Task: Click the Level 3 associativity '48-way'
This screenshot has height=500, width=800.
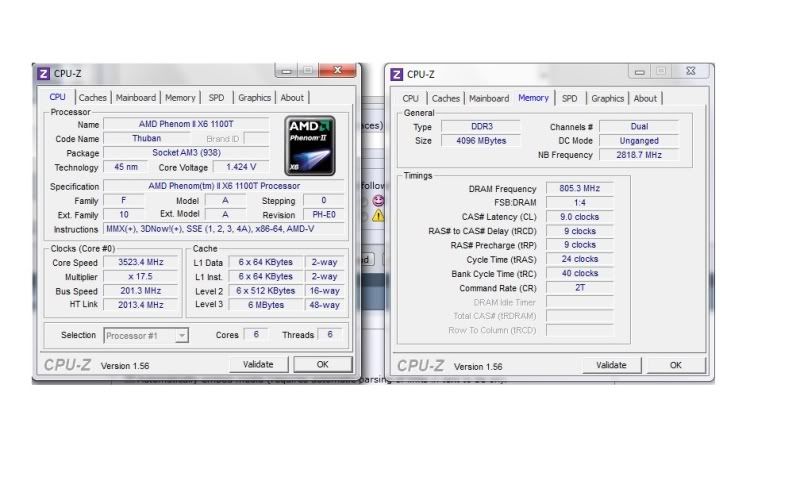Action: pos(324,305)
